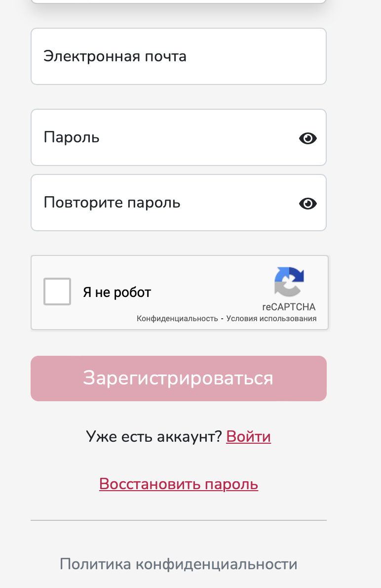Focus the partially visible field at top

tap(178, 1)
